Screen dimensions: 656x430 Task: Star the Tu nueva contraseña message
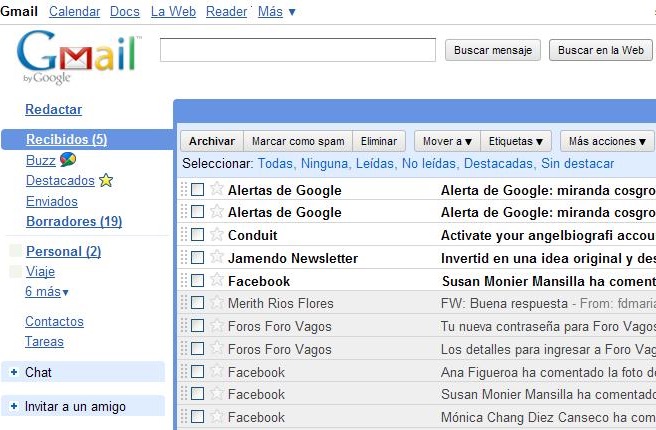(x=217, y=325)
